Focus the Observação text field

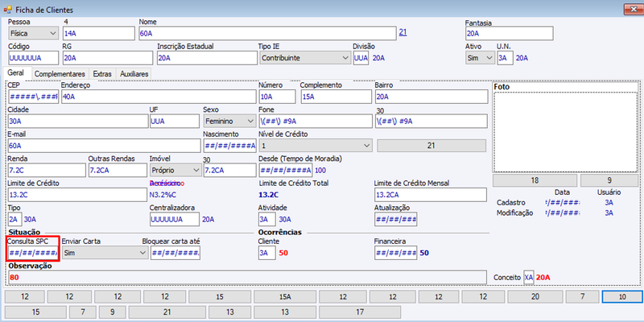[247, 277]
